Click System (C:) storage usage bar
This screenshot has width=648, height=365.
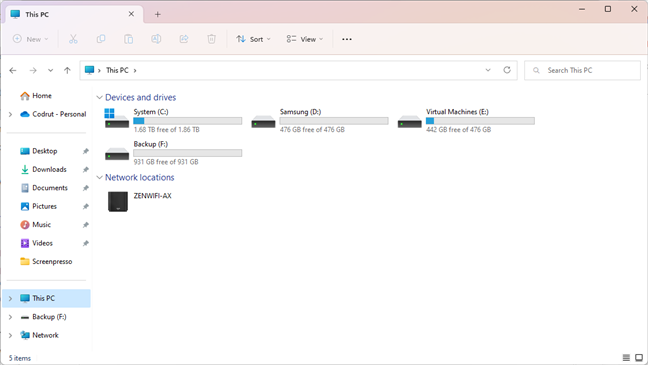pos(188,121)
